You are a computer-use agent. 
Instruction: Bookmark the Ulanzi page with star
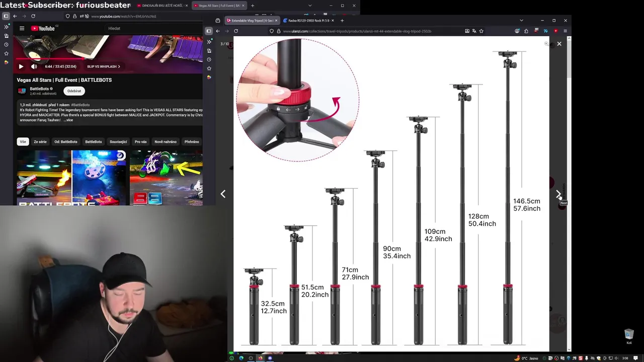481,31
